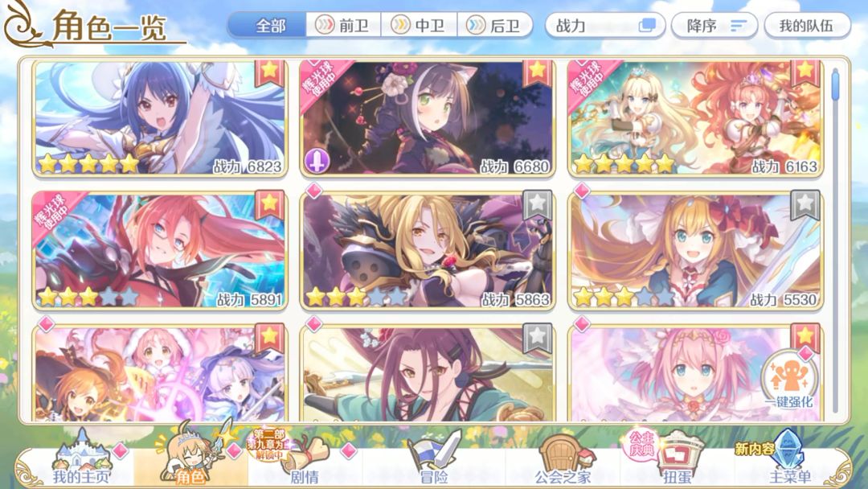Select 中卫 filter tab
Image resolution: width=868 pixels, height=489 pixels.
(419, 26)
